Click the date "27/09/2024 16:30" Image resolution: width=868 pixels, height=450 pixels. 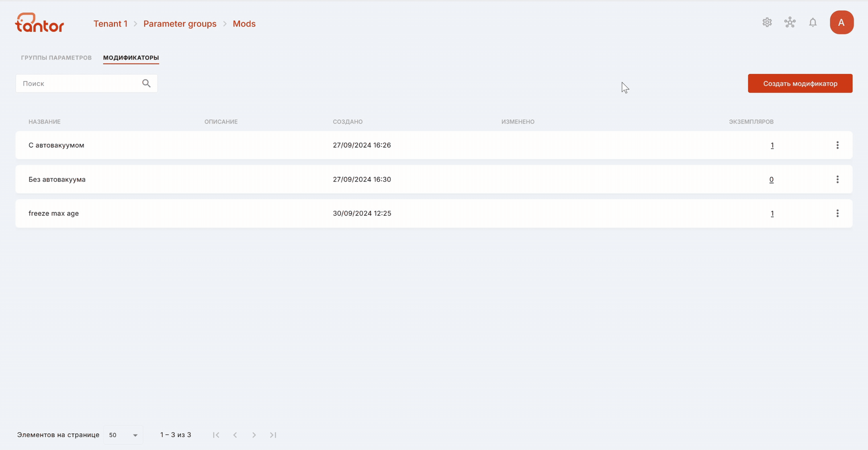click(x=362, y=179)
